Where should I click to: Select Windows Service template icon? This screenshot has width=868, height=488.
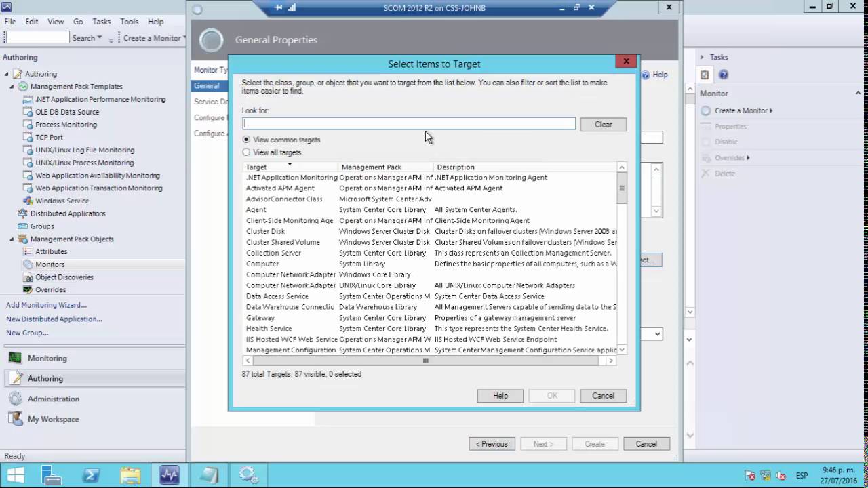click(x=28, y=201)
